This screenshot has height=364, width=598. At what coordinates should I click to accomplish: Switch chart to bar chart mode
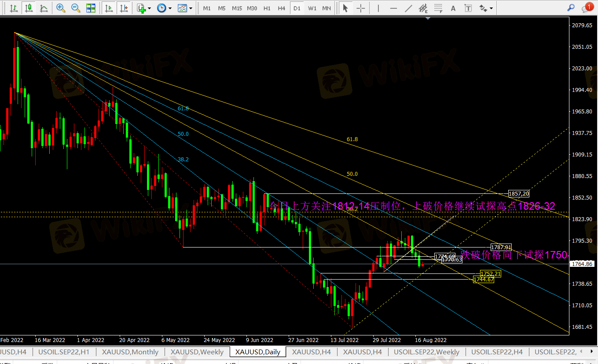coord(14,8)
